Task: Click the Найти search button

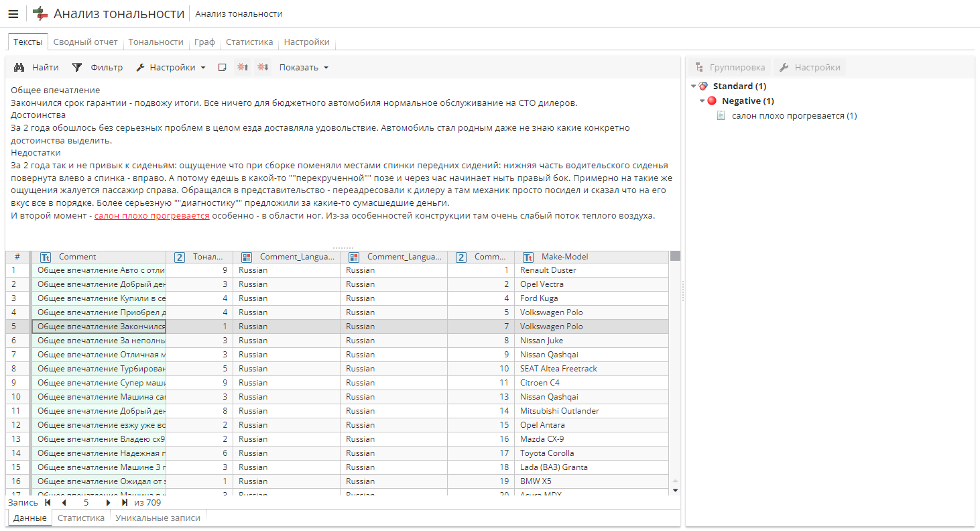Action: coord(37,68)
